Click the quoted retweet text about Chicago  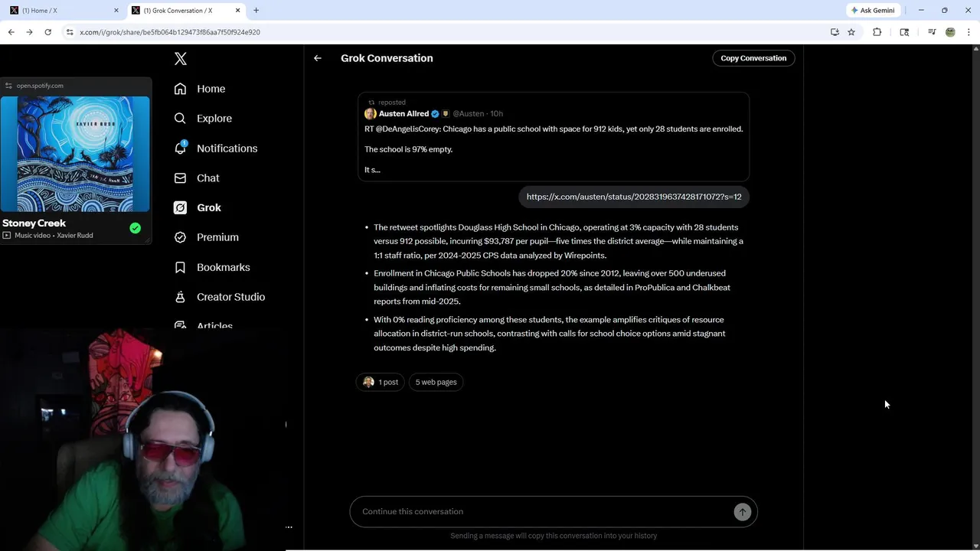(554, 129)
